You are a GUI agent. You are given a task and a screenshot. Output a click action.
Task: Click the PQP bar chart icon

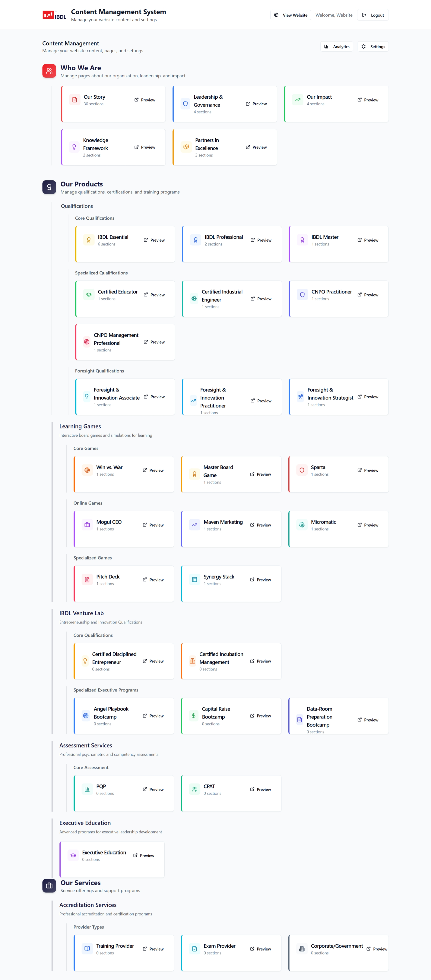[x=87, y=789]
